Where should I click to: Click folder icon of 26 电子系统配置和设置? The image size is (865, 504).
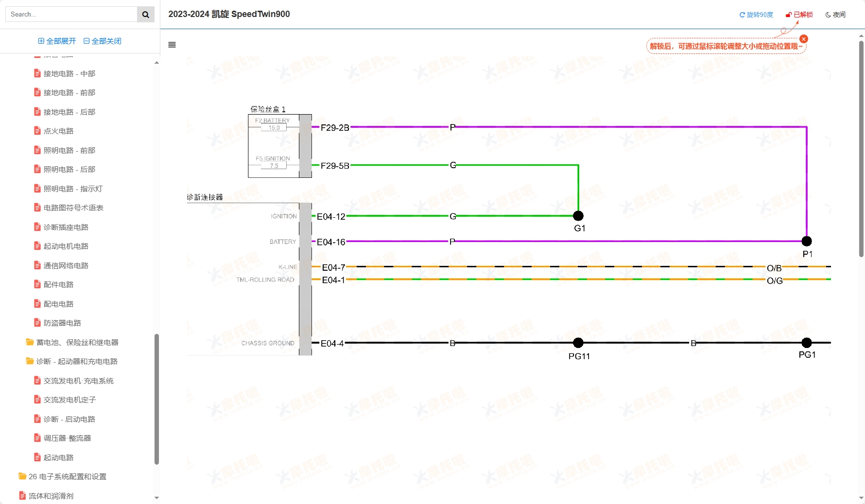click(x=22, y=476)
